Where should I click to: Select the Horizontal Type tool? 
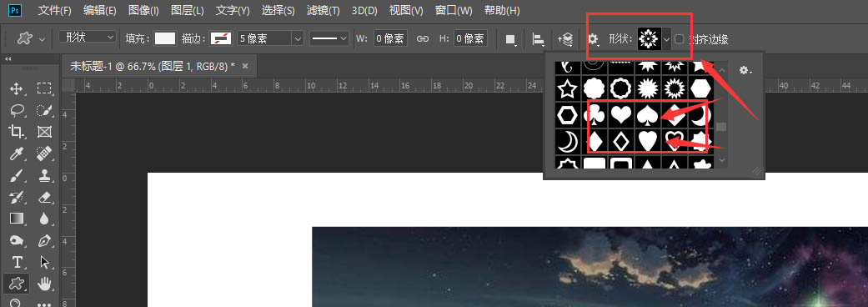pos(17,262)
